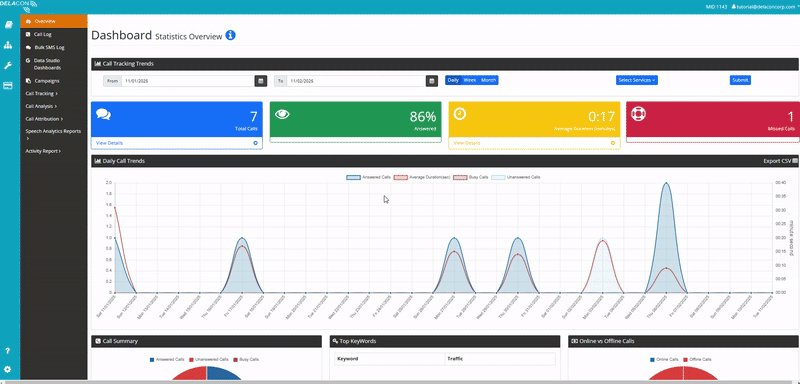Image resolution: width=800 pixels, height=384 pixels.
Task: Toggle Unanswered Calls legend in trends chart
Action: tap(519, 177)
